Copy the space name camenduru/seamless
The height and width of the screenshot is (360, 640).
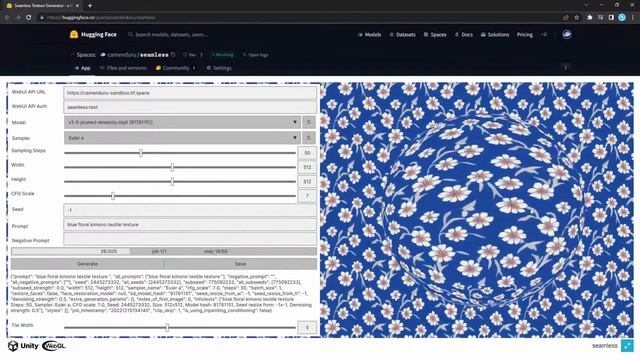[173, 54]
